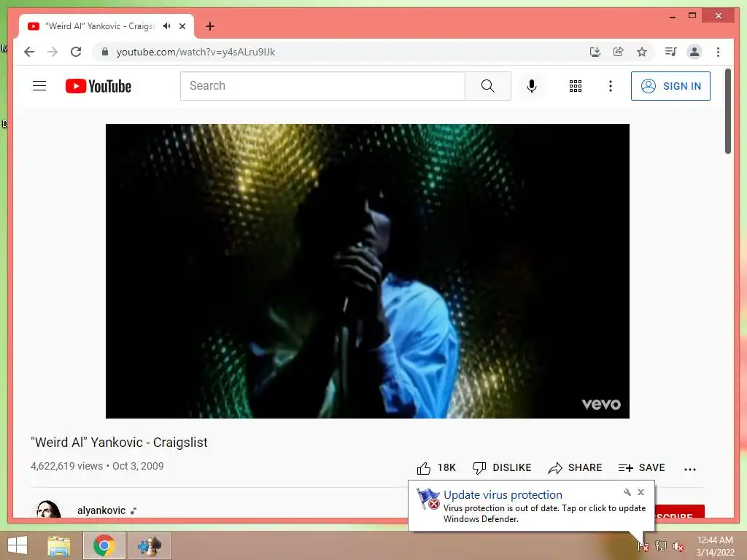Open the alyankovic channel link

pos(101,510)
